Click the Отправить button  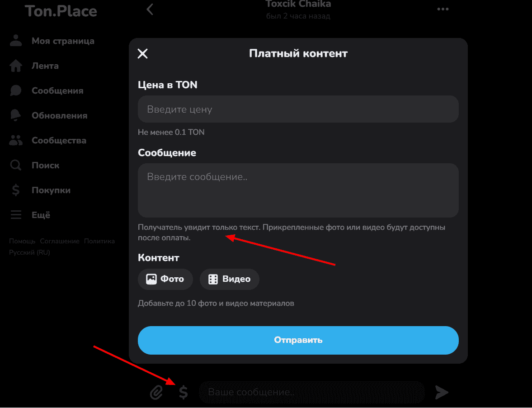[x=298, y=340]
